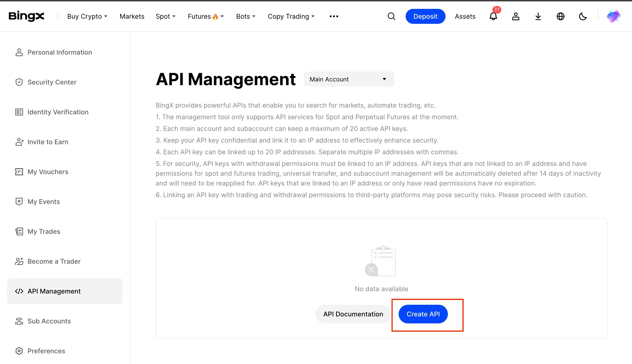Click the 'No data available' text
Screen dimensions: 632x364
point(381,289)
